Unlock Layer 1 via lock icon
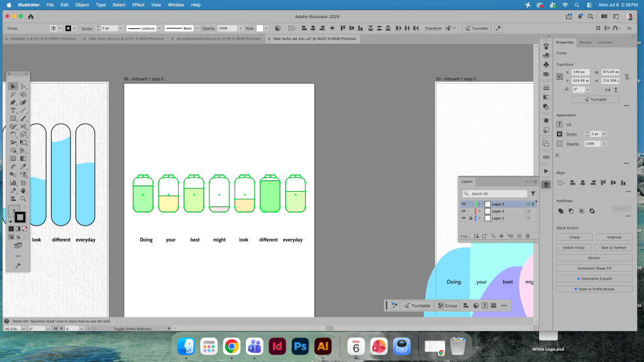The width and height of the screenshot is (644, 362). tap(470, 218)
